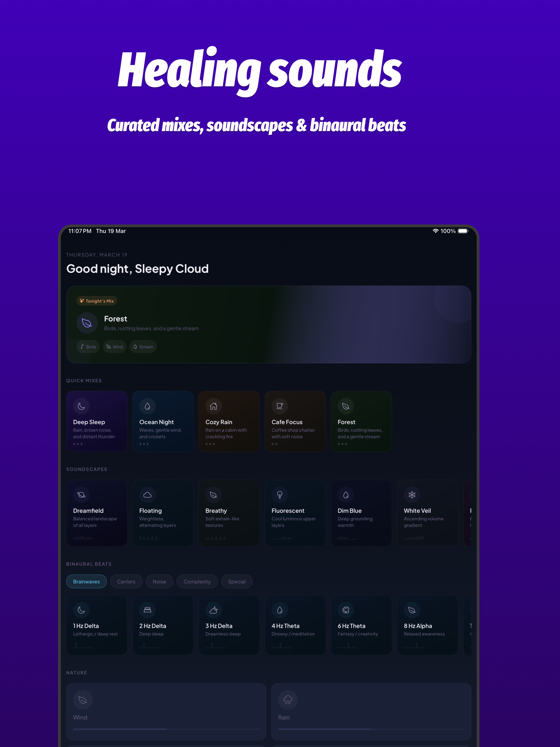Play the Cozy Rain quick mix
Image resolution: width=560 pixels, height=747 pixels.
tap(229, 422)
